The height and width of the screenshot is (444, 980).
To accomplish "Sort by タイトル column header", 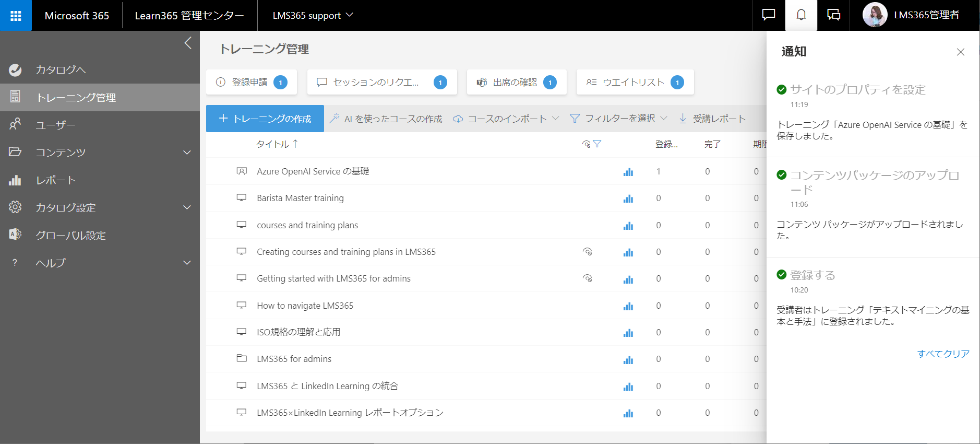I will coord(277,144).
